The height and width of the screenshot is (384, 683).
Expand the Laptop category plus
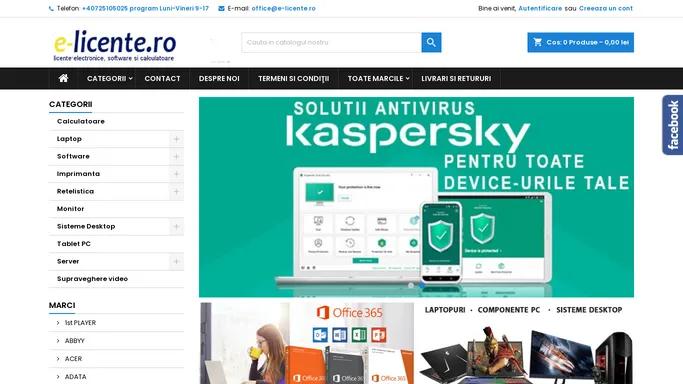(x=176, y=139)
